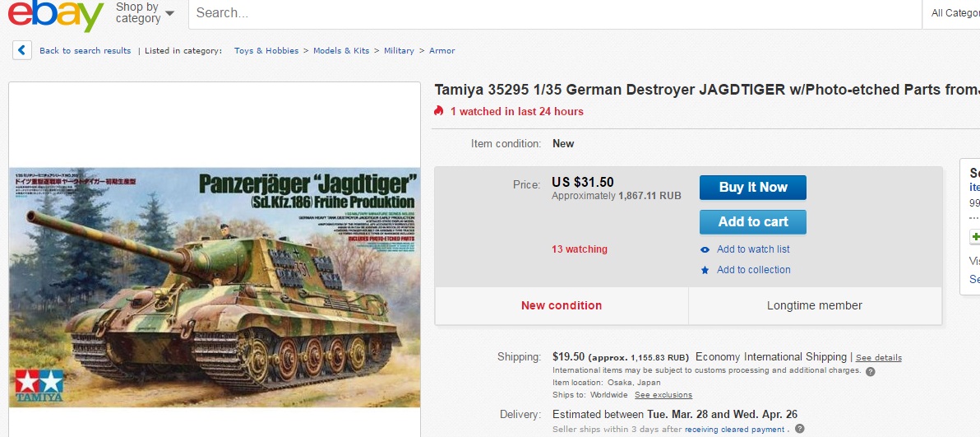Screen dimensions: 980x437
Task: Click the Jagdtiger box art image
Action: click(x=215, y=286)
